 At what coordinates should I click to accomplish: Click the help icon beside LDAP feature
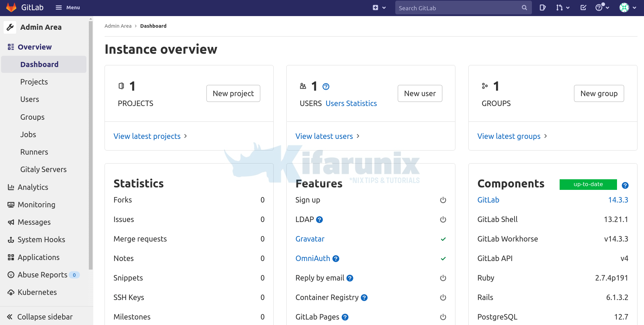[x=320, y=220]
